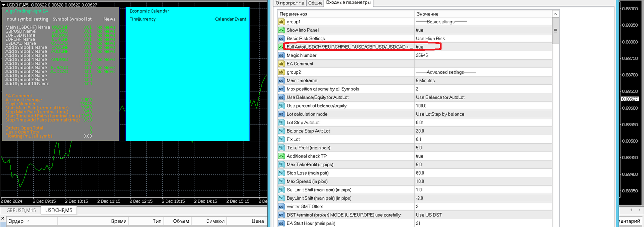Click the double-type icon beside Use percent of balance/equity
The width and height of the screenshot is (644, 227).
pos(281,106)
